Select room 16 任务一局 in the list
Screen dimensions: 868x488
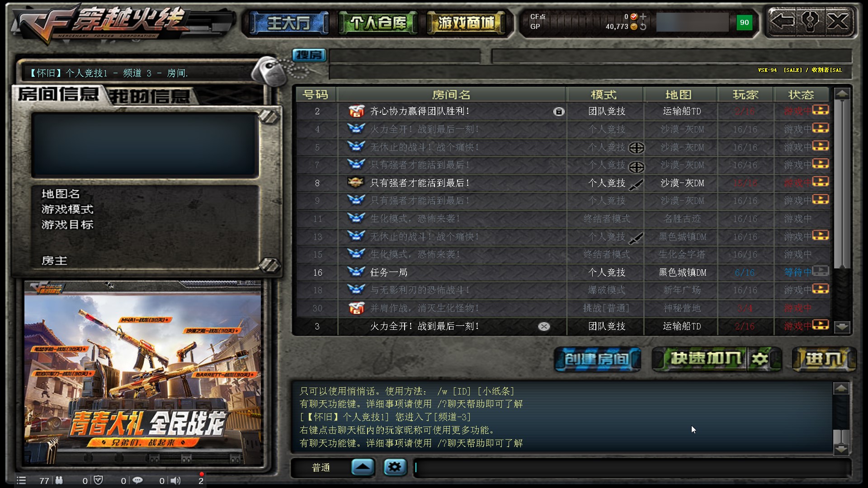point(562,272)
